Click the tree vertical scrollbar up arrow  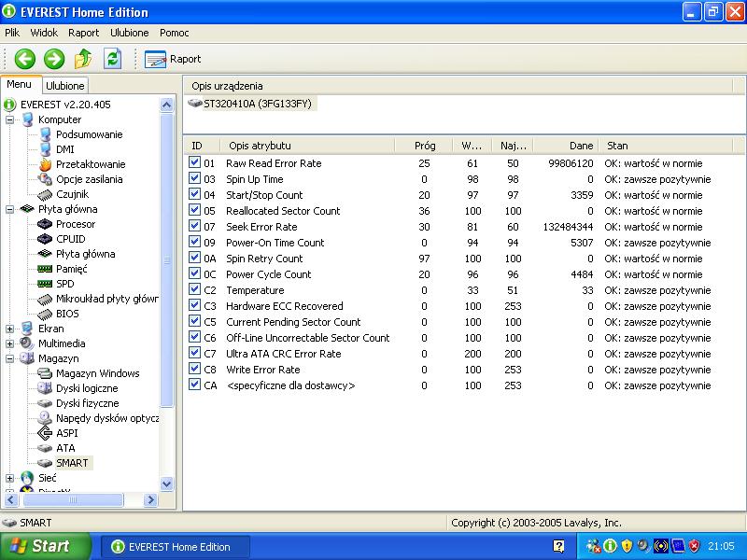point(167,105)
